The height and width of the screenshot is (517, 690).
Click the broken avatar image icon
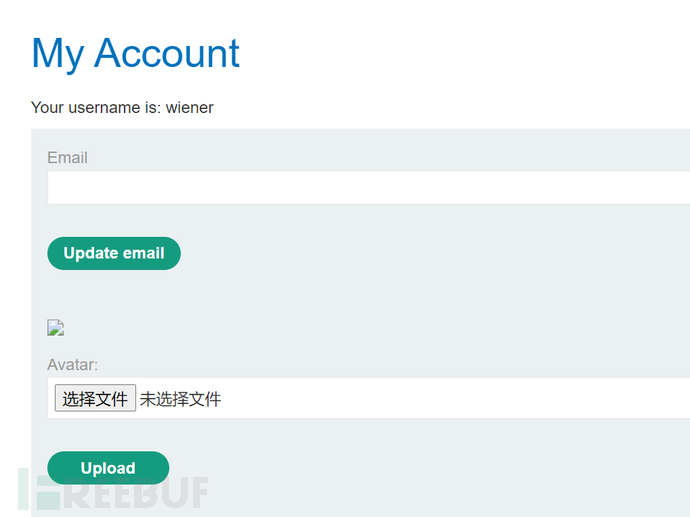click(x=55, y=328)
